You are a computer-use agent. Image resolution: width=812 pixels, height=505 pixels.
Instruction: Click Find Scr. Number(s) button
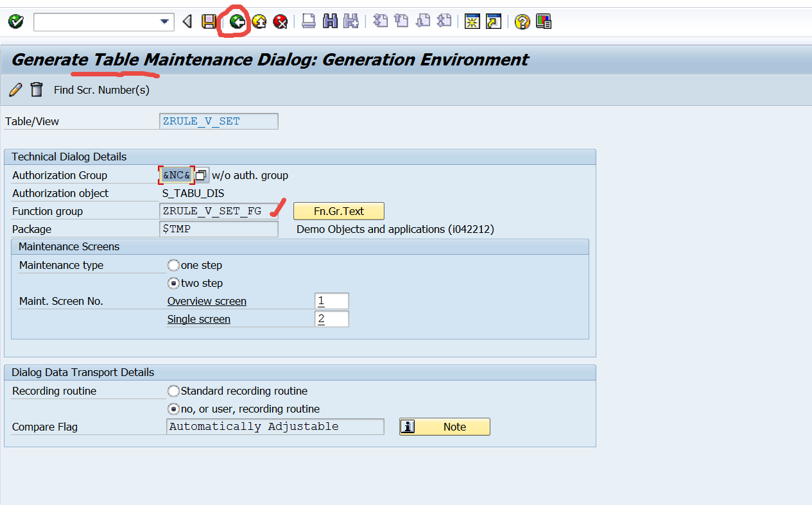pyautogui.click(x=101, y=90)
